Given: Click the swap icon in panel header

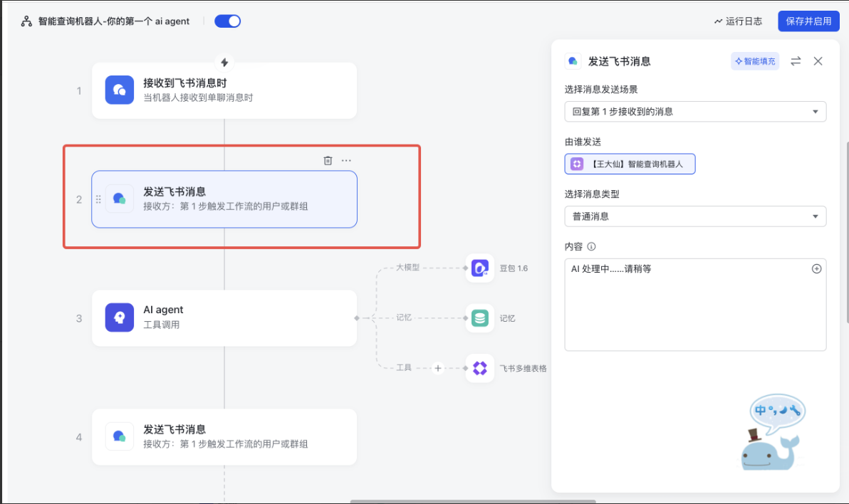Looking at the screenshot, I should (796, 61).
